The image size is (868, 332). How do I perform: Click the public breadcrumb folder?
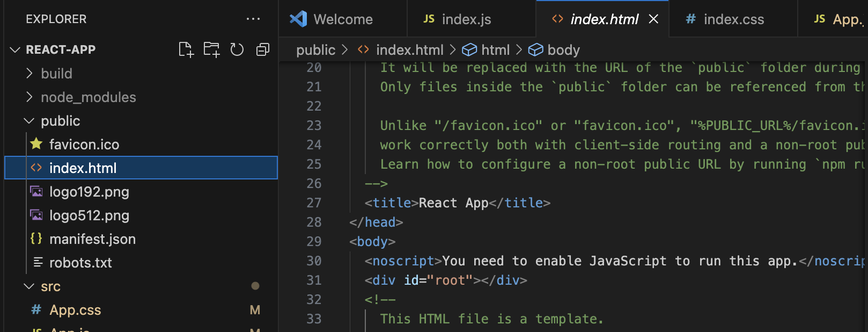[315, 50]
